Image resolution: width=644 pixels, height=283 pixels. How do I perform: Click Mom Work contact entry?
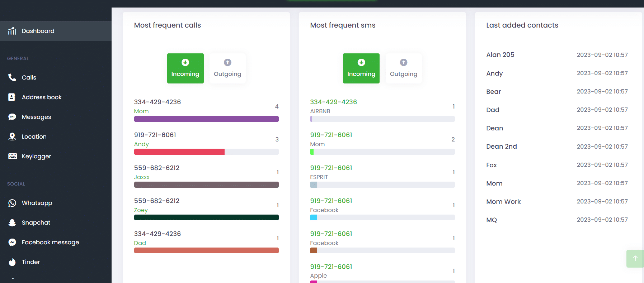(503, 202)
